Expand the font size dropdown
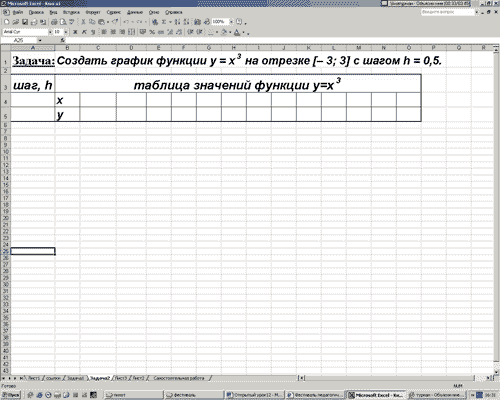Image resolution: width=500 pixels, height=400 pixels. pos(66,32)
